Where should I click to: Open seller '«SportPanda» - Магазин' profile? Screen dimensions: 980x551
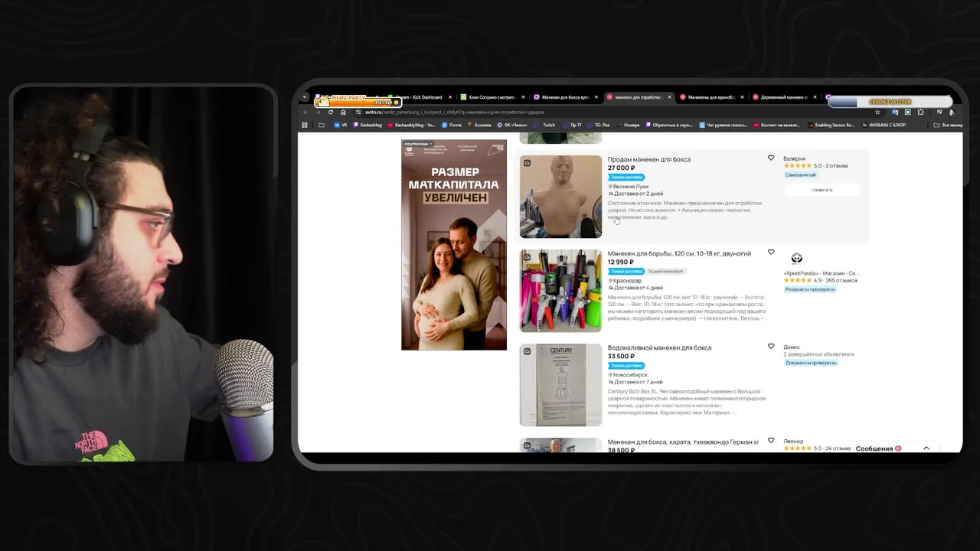coord(821,272)
